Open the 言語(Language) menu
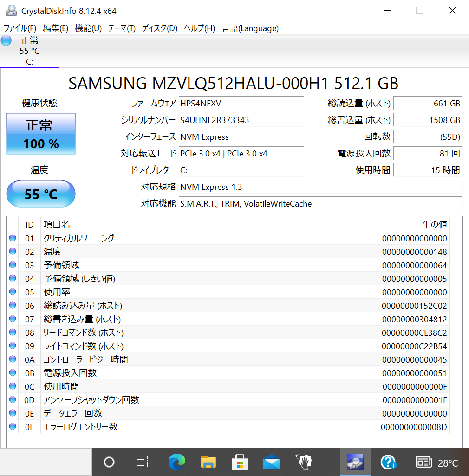 [250, 28]
